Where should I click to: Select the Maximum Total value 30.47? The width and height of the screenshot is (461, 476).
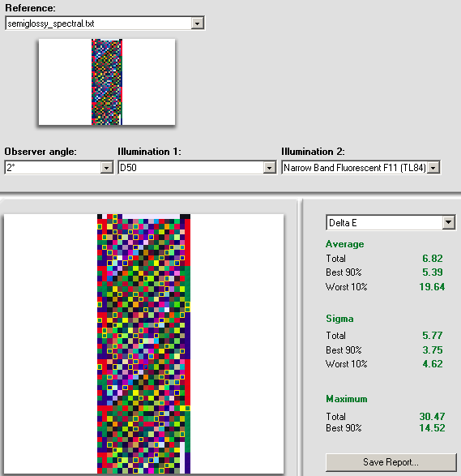pyautogui.click(x=432, y=417)
